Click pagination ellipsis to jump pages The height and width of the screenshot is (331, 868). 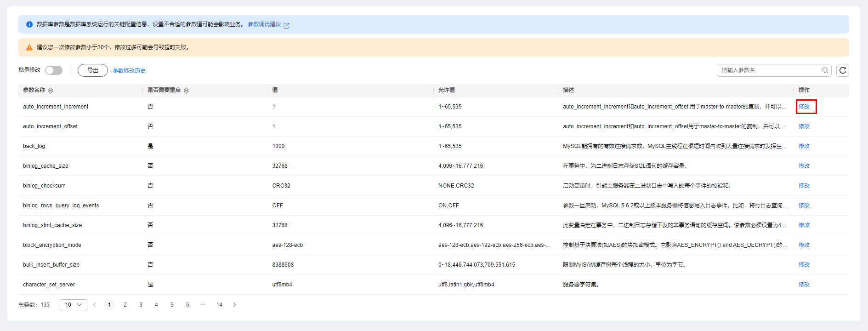pyautogui.click(x=203, y=305)
